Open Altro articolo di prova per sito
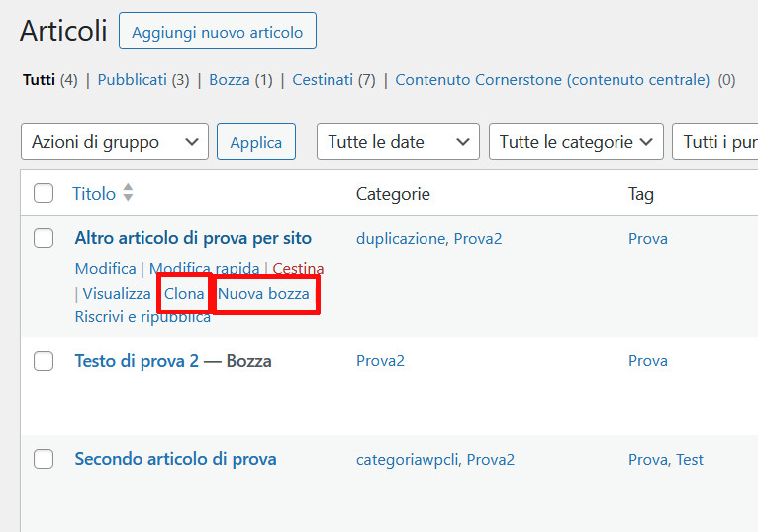Screen dimensions: 758x532 tap(193, 238)
